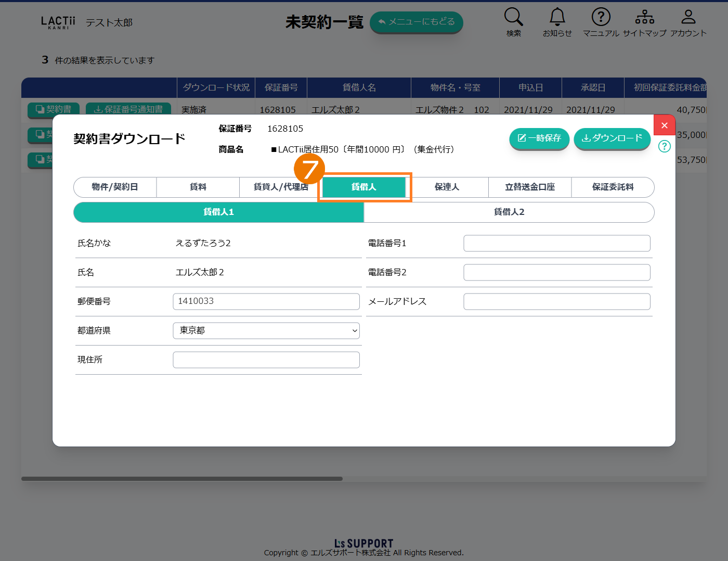Click the temporary save button
The width and height of the screenshot is (728, 561).
pos(539,138)
